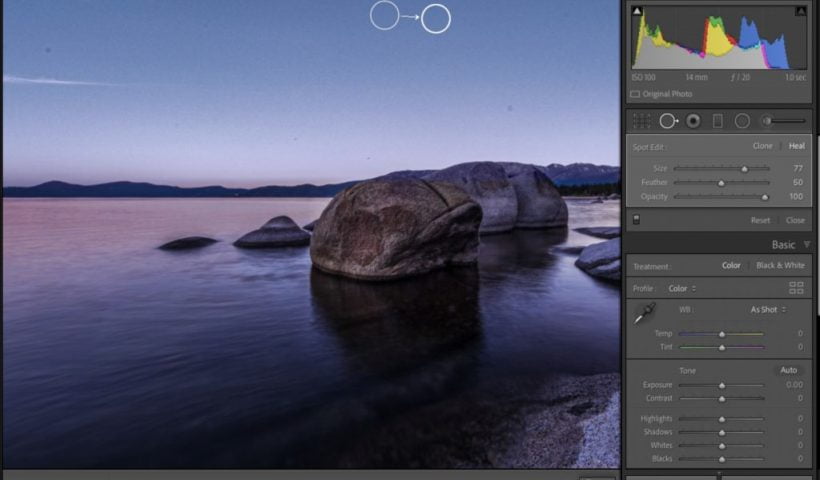Choose the Graduated Filter tool
Viewport: 820px width, 480px height.
click(x=717, y=121)
